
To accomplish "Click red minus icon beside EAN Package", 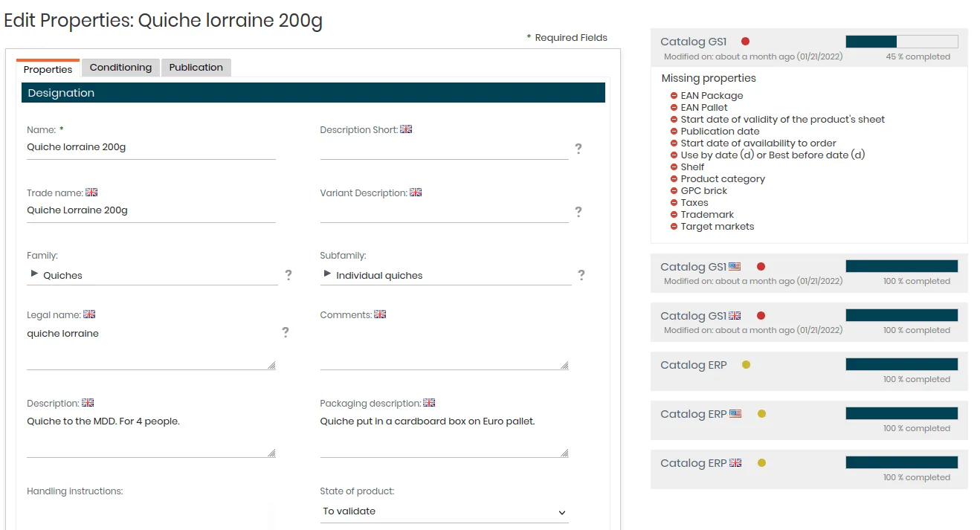I will click(x=674, y=96).
